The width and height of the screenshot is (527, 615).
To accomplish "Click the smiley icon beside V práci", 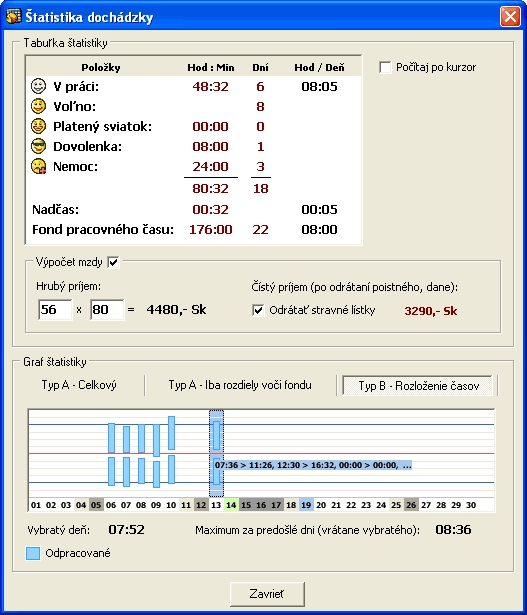I will (38, 86).
